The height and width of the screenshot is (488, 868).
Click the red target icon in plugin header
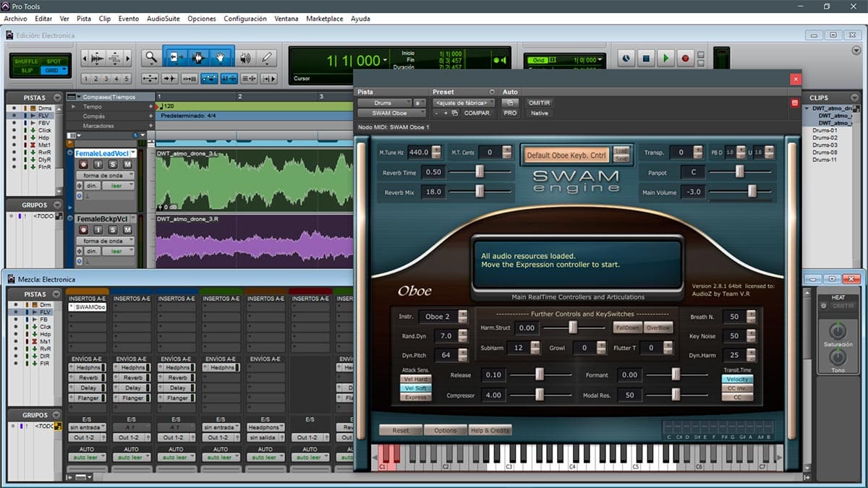click(796, 103)
